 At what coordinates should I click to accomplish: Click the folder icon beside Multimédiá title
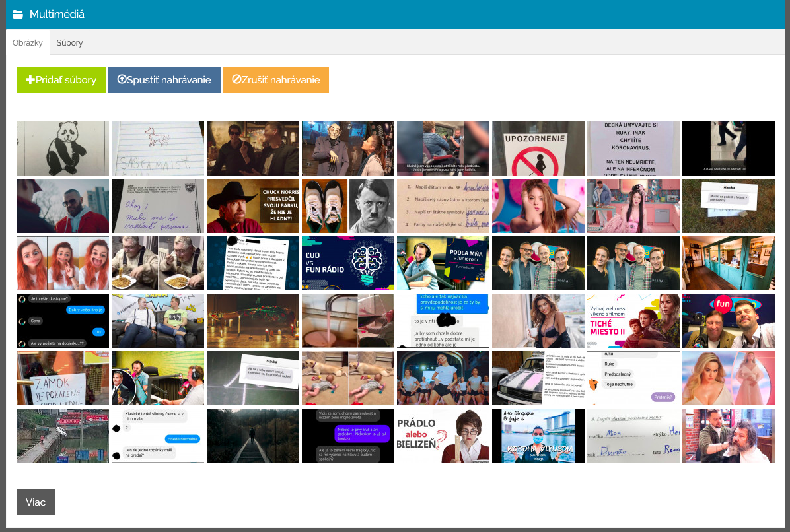click(x=18, y=15)
